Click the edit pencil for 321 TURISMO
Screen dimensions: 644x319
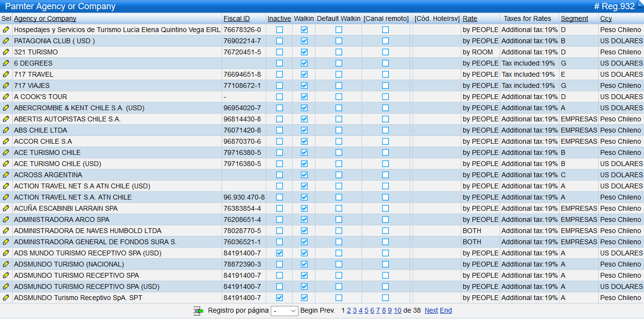click(6, 52)
